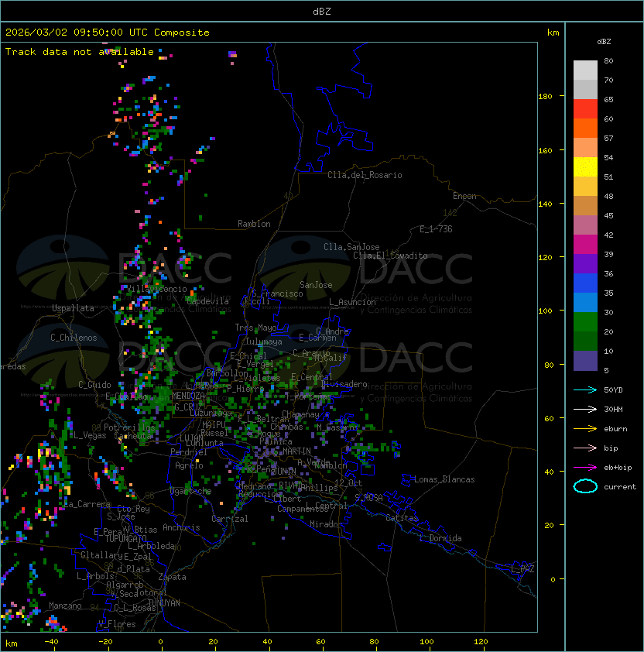Select the bright yellow dBZ legend swatch
The width and height of the screenshot is (644, 652).
coord(585,166)
